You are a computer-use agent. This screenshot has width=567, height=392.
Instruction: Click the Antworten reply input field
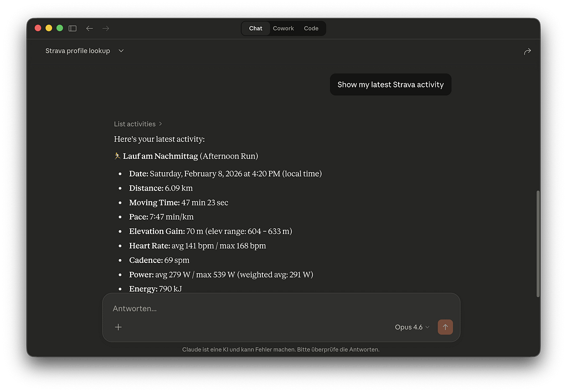coord(281,308)
